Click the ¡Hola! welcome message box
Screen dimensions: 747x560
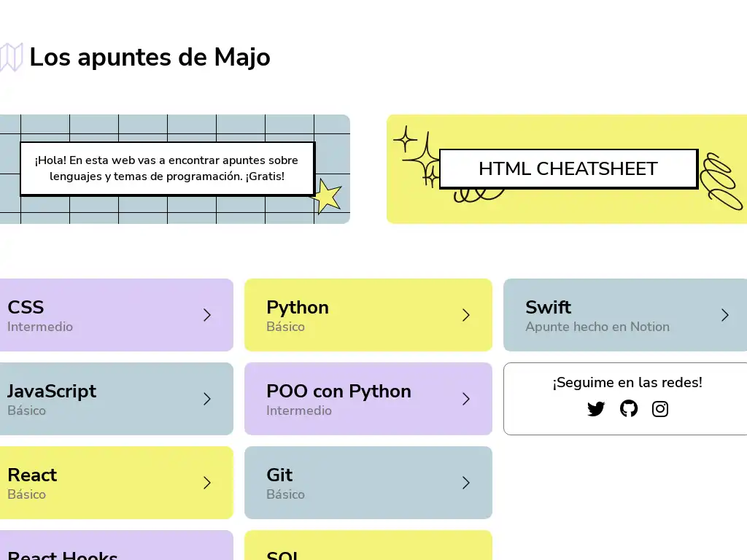click(167, 168)
